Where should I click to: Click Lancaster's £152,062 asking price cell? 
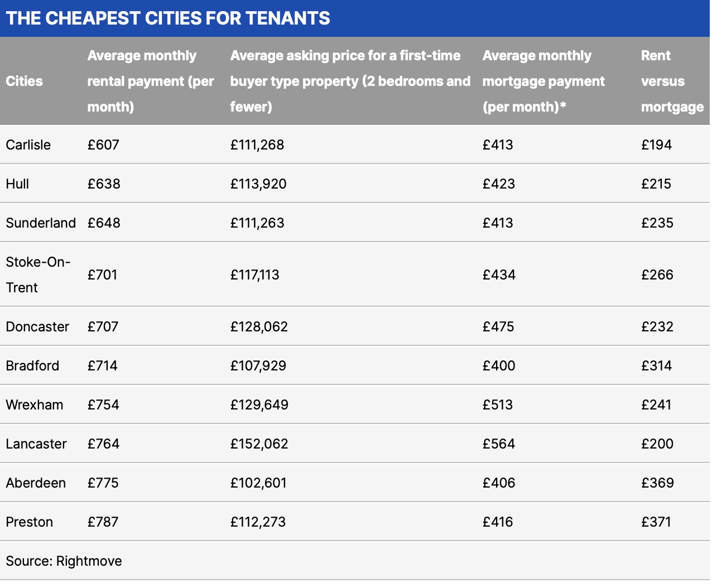click(259, 444)
